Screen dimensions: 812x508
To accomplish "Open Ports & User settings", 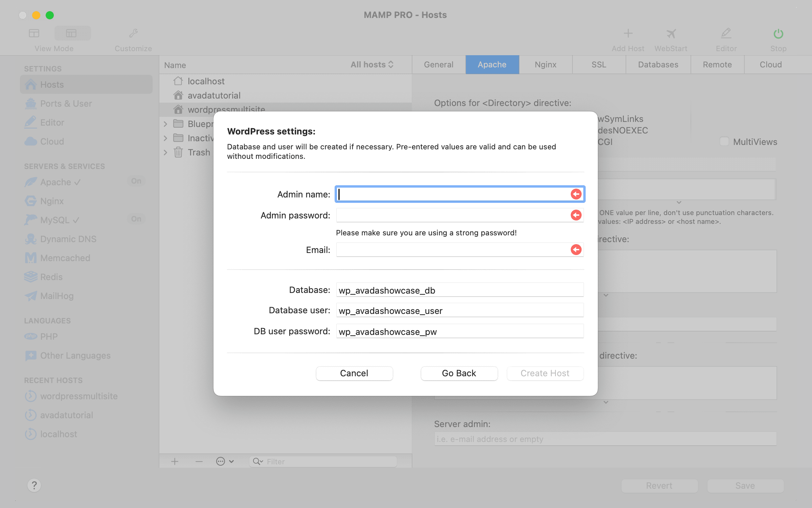I will (x=86, y=104).
